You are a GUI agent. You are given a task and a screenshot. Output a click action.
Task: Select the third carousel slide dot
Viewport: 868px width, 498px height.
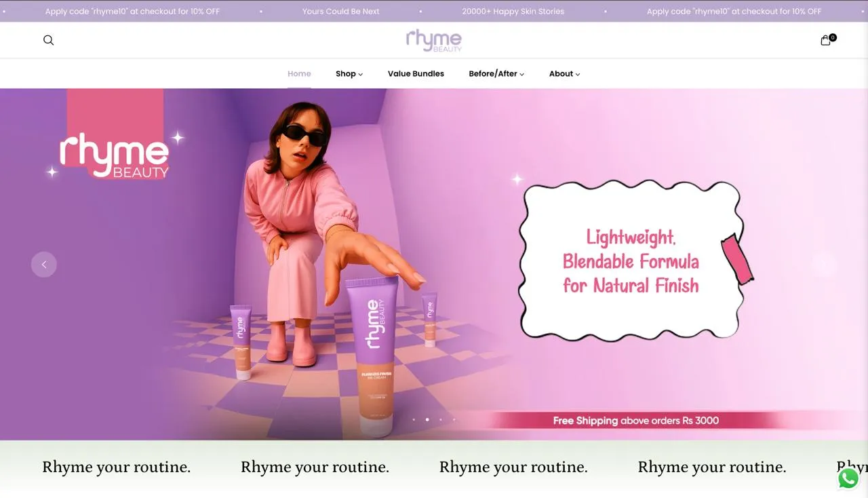(x=441, y=419)
